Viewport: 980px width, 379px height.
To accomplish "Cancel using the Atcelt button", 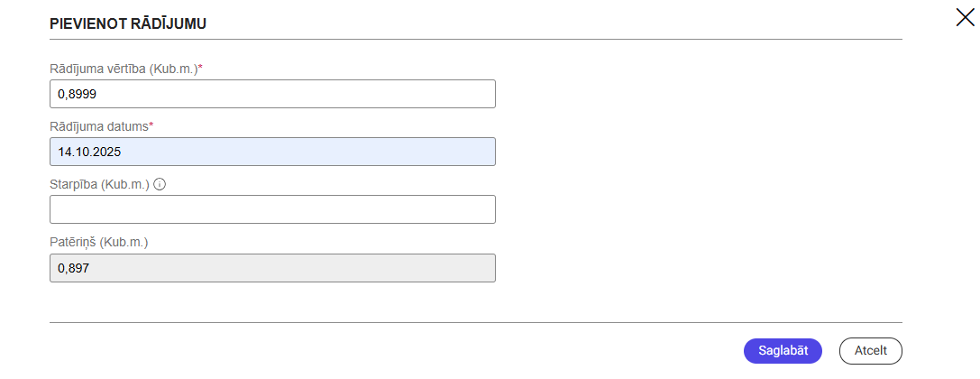I will tap(870, 350).
